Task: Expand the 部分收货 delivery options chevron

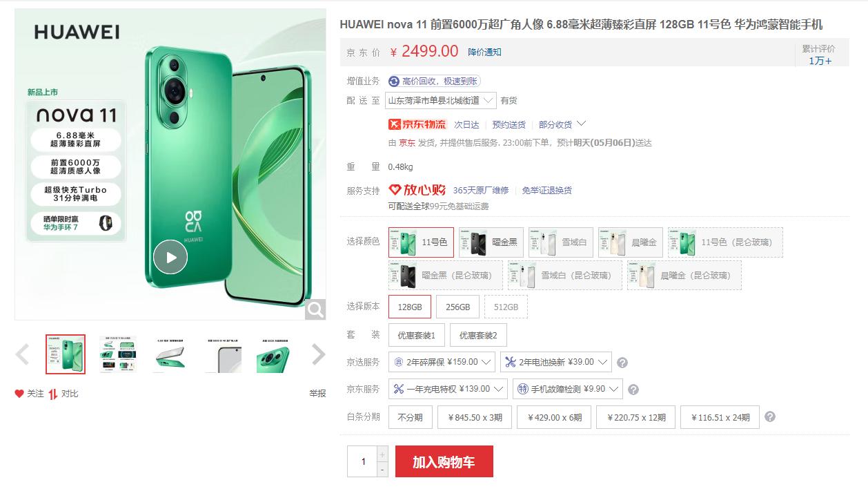Action: click(581, 124)
